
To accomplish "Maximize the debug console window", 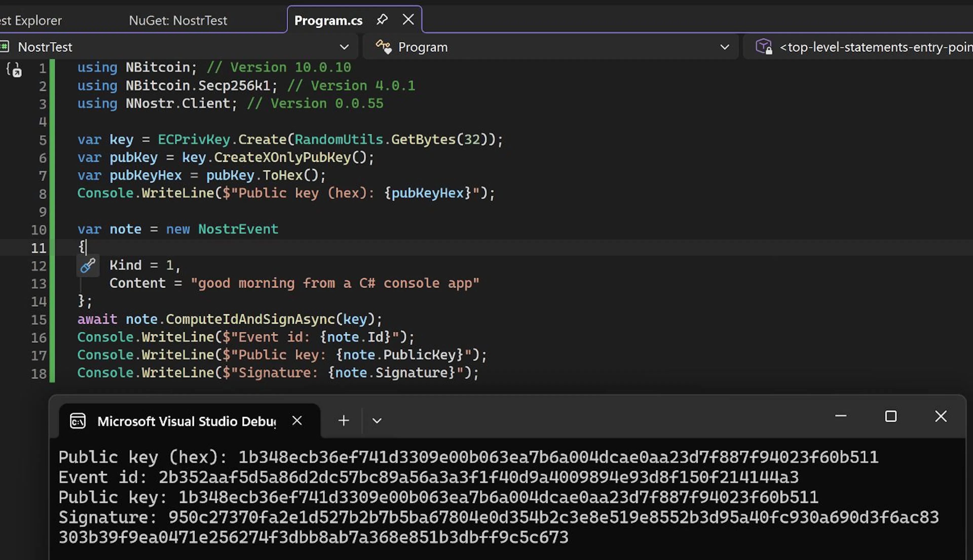I will (x=891, y=416).
